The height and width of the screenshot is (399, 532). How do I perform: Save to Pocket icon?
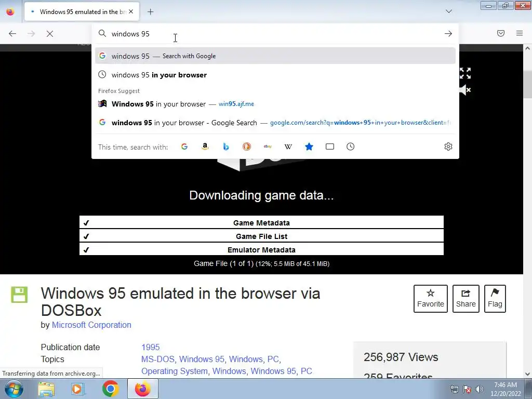click(x=501, y=33)
